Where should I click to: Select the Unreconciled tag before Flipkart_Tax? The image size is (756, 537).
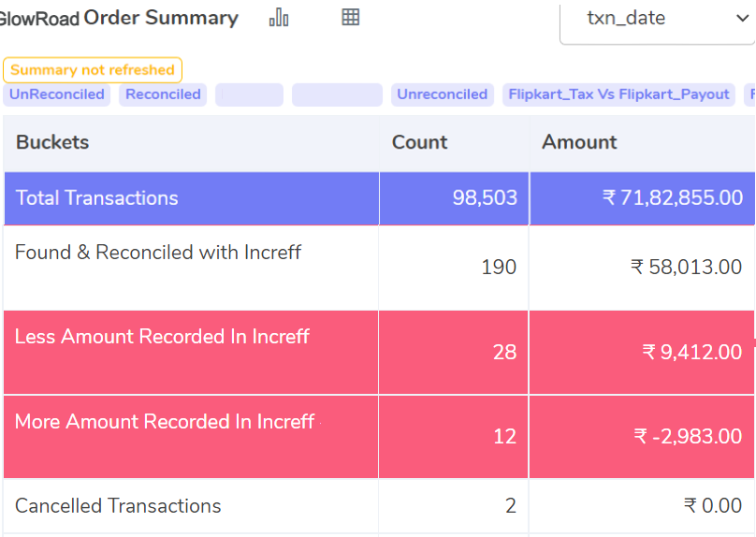443,94
